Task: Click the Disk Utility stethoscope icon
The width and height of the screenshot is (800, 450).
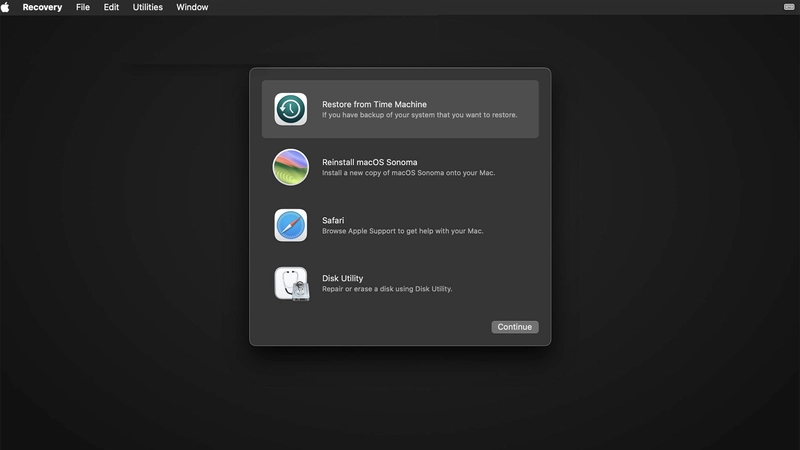Action: click(292, 284)
